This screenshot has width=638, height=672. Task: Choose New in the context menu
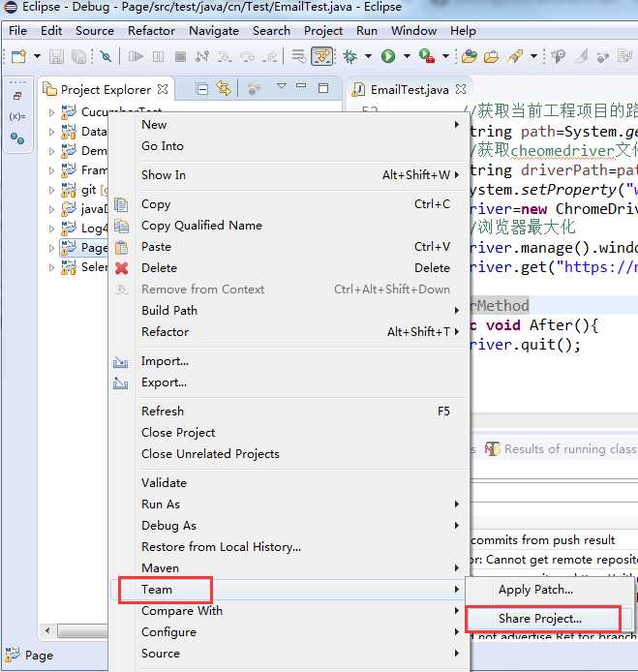289,125
